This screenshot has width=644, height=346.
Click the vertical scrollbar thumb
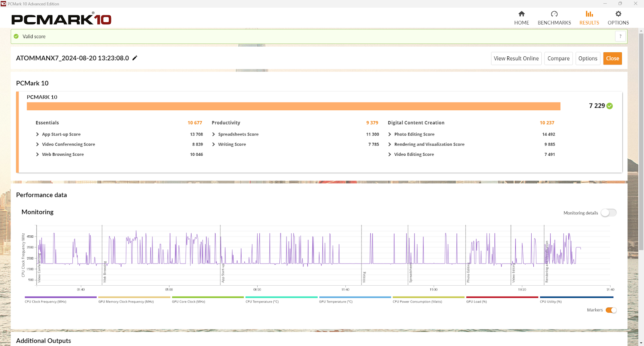pos(641,141)
